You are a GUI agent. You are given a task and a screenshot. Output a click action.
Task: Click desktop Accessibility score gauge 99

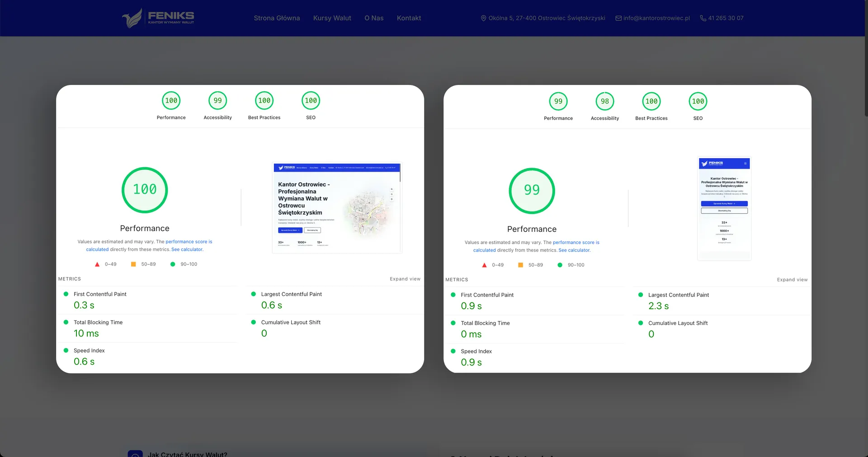point(217,101)
